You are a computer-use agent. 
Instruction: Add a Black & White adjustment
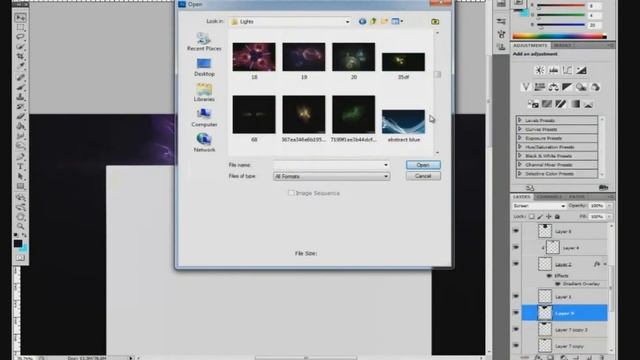567,87
